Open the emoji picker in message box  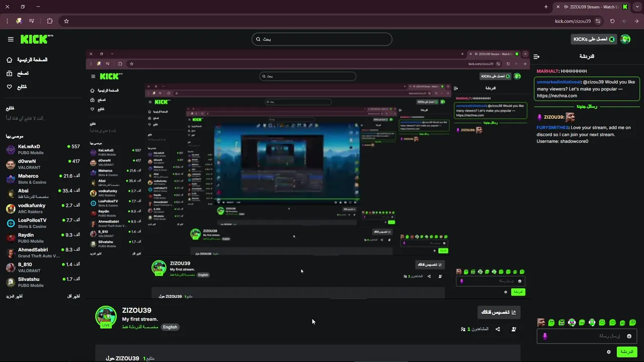click(629, 336)
